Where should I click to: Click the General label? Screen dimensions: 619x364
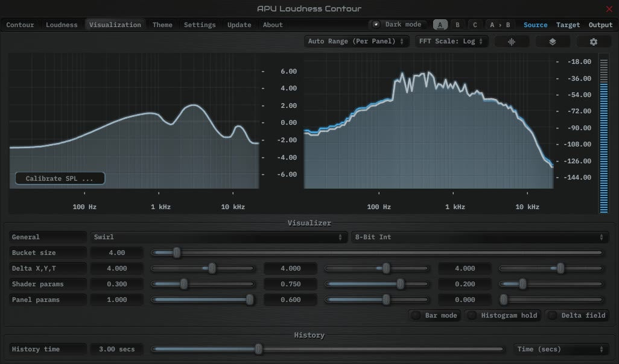[48, 237]
